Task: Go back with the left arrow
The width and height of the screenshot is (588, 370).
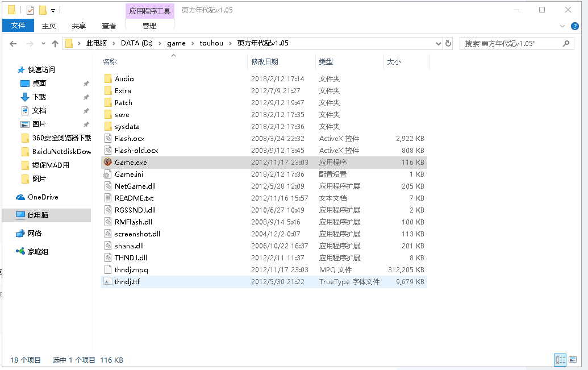Action: pyautogui.click(x=13, y=44)
